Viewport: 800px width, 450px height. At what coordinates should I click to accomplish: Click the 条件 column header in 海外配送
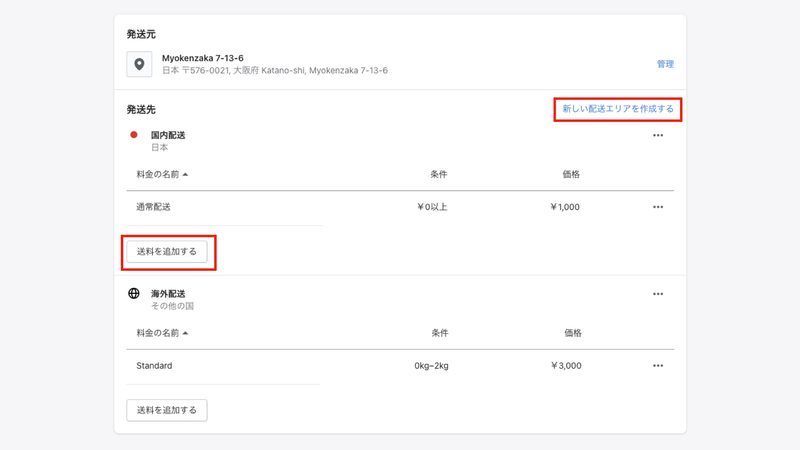tap(440, 333)
